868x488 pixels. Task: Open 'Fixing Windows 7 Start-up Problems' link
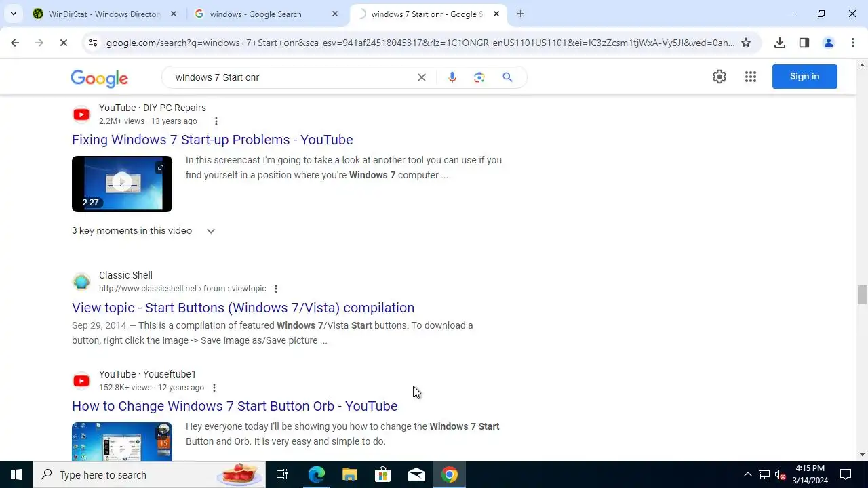(x=212, y=140)
